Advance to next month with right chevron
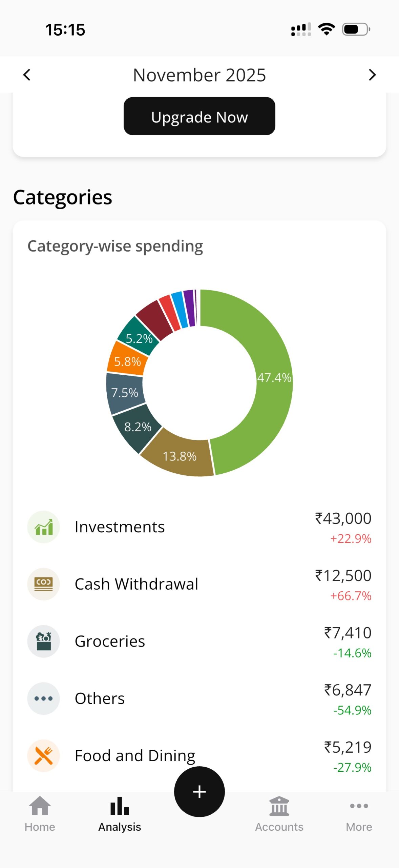The width and height of the screenshot is (399, 868). point(372,75)
